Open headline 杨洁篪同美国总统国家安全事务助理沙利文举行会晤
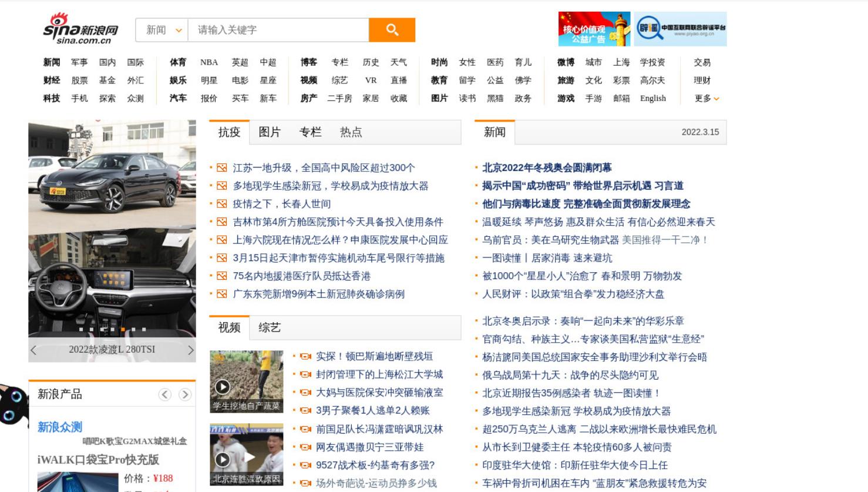This screenshot has width=868, height=492. tap(594, 357)
